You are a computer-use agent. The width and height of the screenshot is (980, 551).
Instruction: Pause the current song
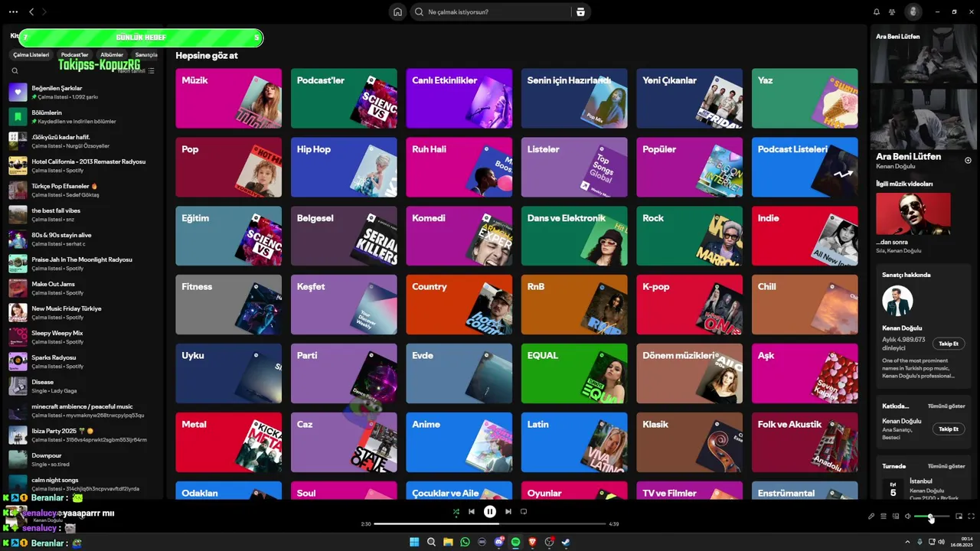(490, 512)
